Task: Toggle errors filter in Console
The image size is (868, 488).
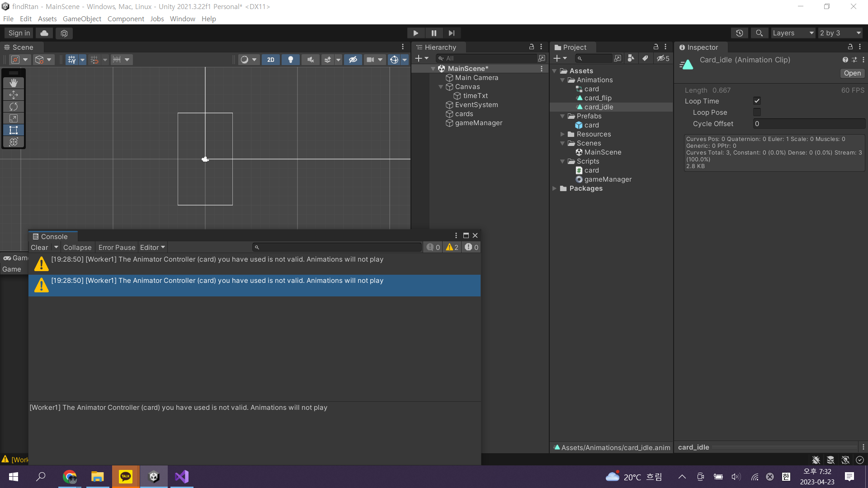Action: coord(472,248)
